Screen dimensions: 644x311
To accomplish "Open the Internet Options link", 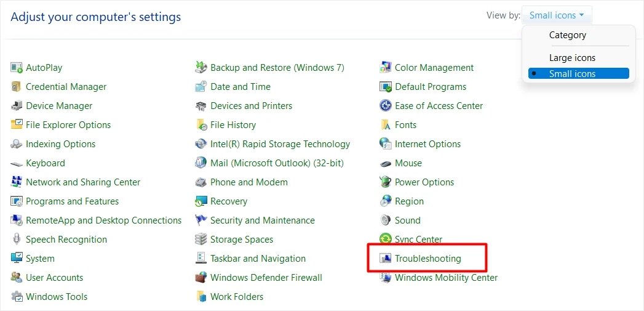I will pos(427,144).
